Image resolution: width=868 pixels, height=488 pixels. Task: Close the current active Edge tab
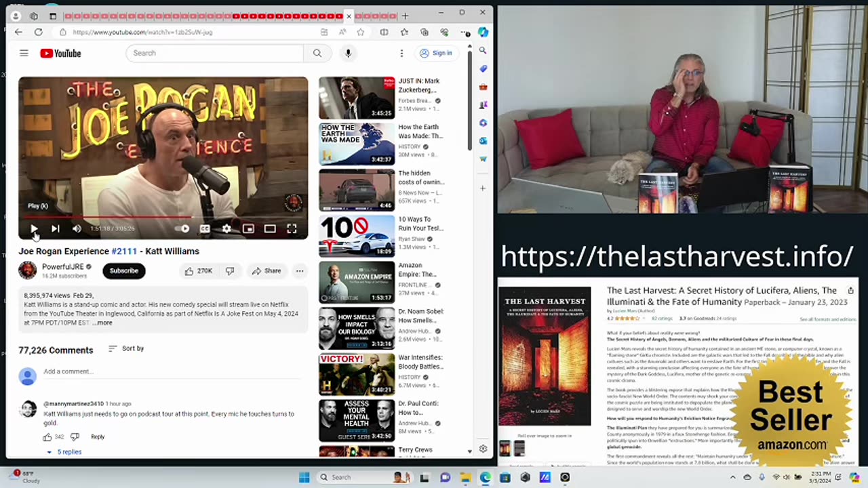click(x=349, y=16)
